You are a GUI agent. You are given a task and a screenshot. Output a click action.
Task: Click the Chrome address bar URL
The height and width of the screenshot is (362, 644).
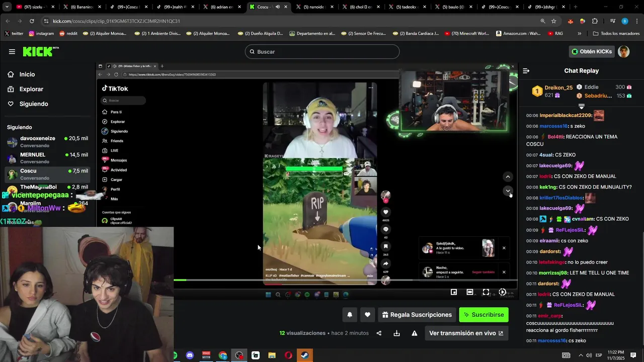click(x=116, y=21)
